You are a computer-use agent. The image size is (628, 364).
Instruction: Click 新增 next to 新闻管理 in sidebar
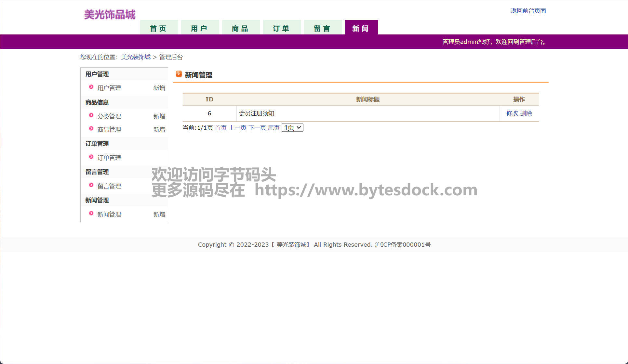pos(159,214)
